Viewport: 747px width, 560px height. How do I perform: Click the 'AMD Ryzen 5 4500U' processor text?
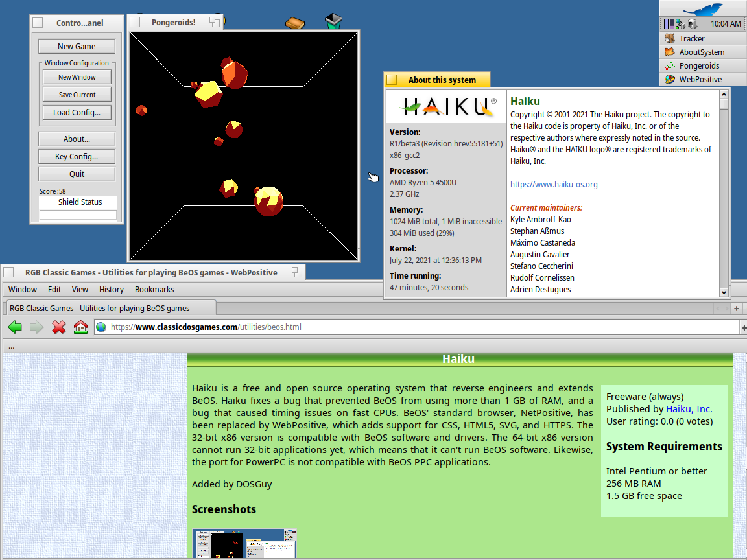point(423,182)
